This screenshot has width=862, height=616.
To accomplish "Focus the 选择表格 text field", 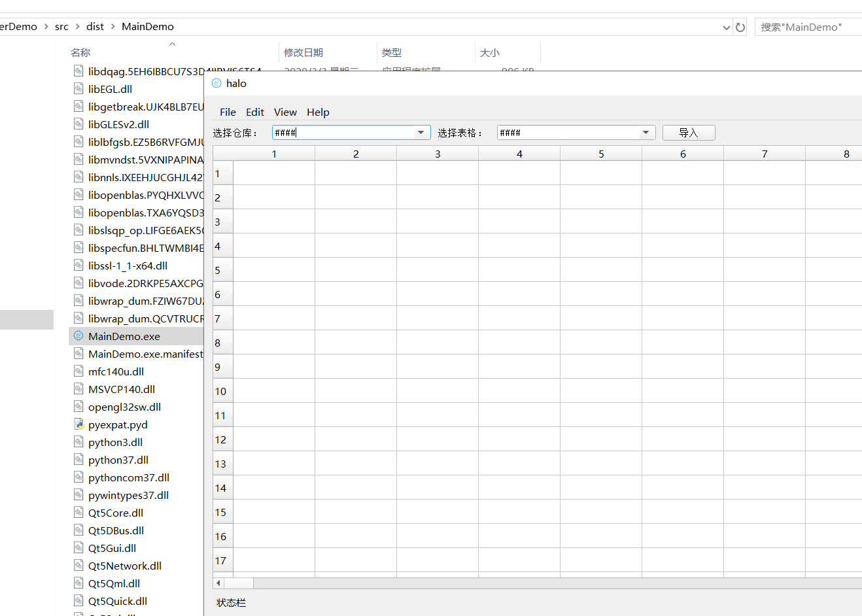I will coord(568,133).
